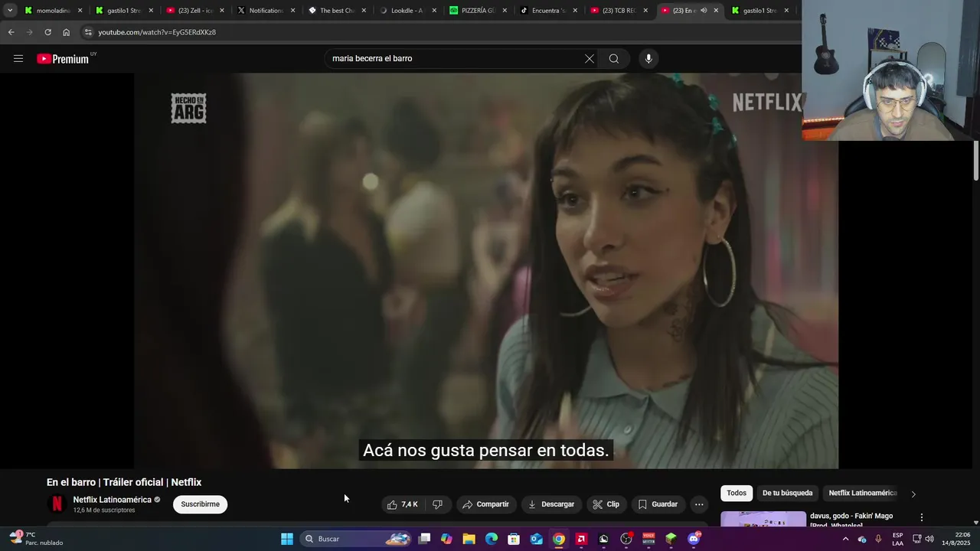980x551 pixels.
Task: Save video with Guardar button
Action: [658, 504]
